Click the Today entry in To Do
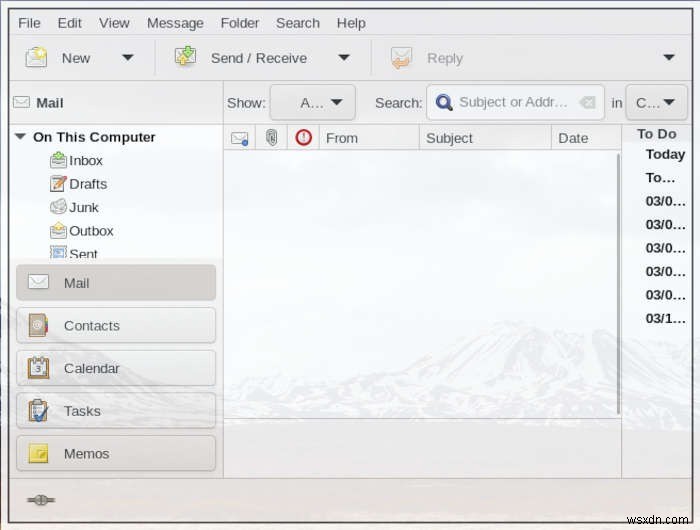700x530 pixels. coord(665,154)
